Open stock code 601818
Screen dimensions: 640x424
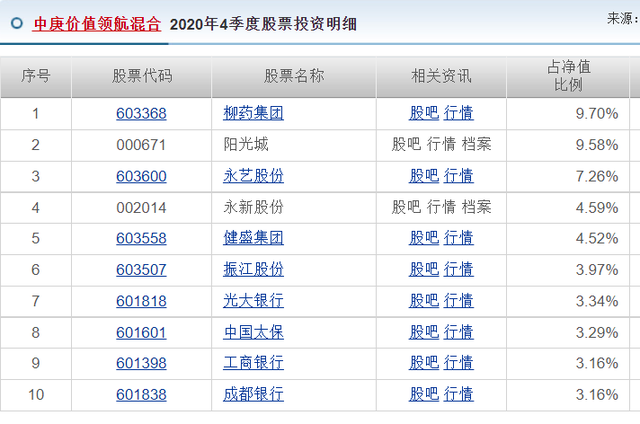(x=141, y=301)
